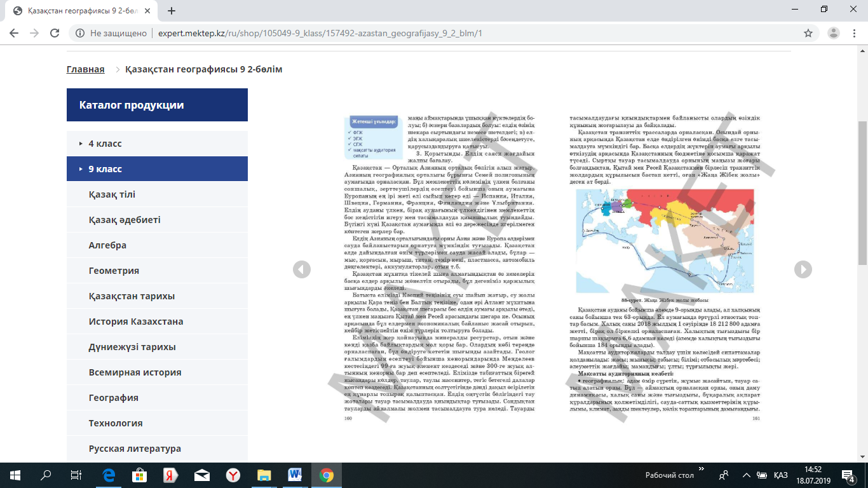This screenshot has height=488, width=868.
Task: Open a new browser tab
Action: (172, 10)
